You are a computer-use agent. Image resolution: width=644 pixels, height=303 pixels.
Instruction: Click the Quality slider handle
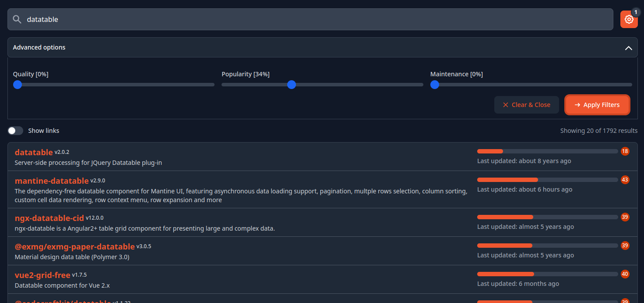pos(18,85)
